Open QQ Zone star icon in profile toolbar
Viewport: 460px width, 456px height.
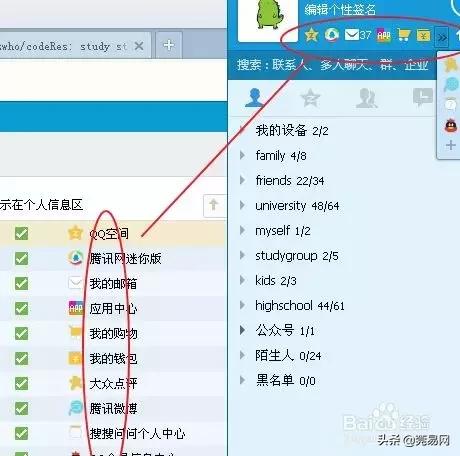pyautogui.click(x=311, y=35)
